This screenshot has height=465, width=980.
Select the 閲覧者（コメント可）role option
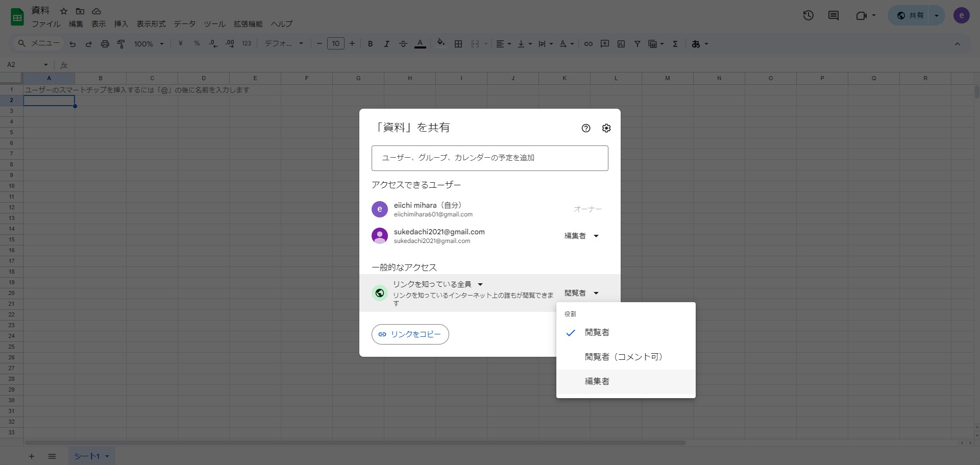point(626,357)
